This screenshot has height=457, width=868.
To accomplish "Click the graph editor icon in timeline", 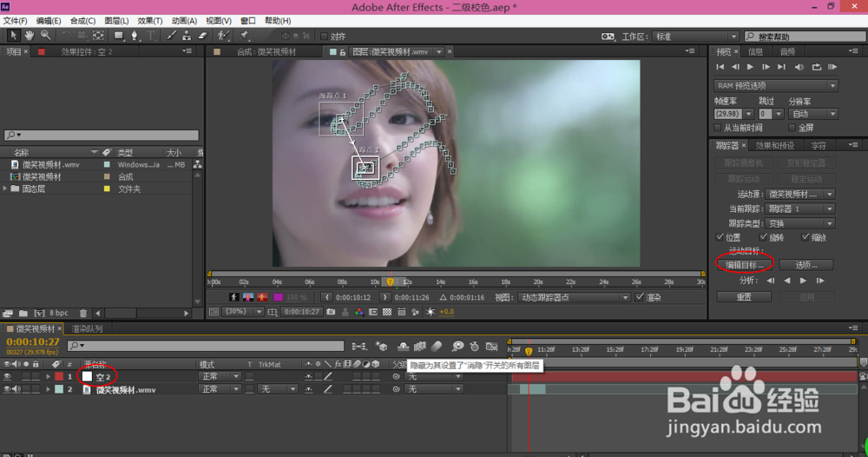I will [x=491, y=346].
